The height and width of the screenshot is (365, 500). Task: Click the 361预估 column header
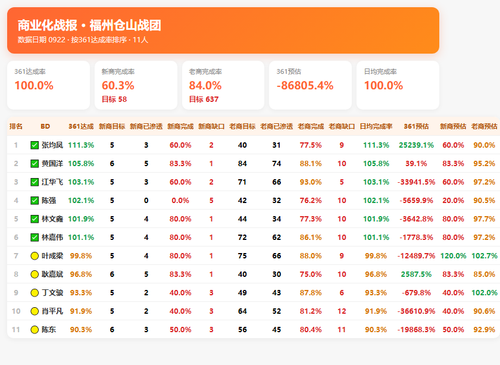point(416,126)
